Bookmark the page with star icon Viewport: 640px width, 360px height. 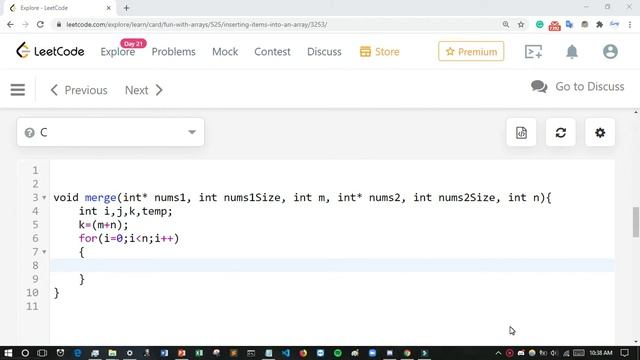tap(521, 24)
